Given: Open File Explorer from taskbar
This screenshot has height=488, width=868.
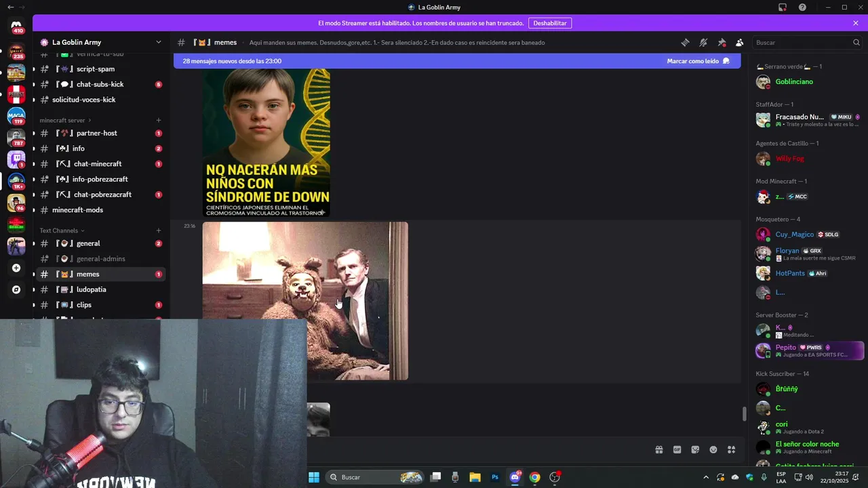Looking at the screenshot, I should point(475,477).
